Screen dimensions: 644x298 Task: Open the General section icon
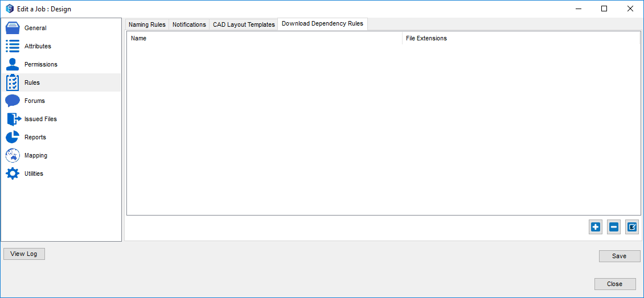[13, 28]
